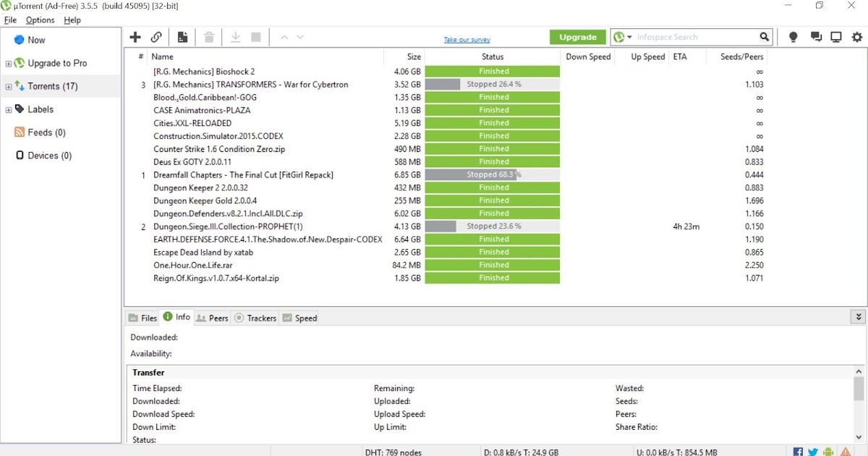
Task: Switch to the Files tab
Action: point(142,318)
